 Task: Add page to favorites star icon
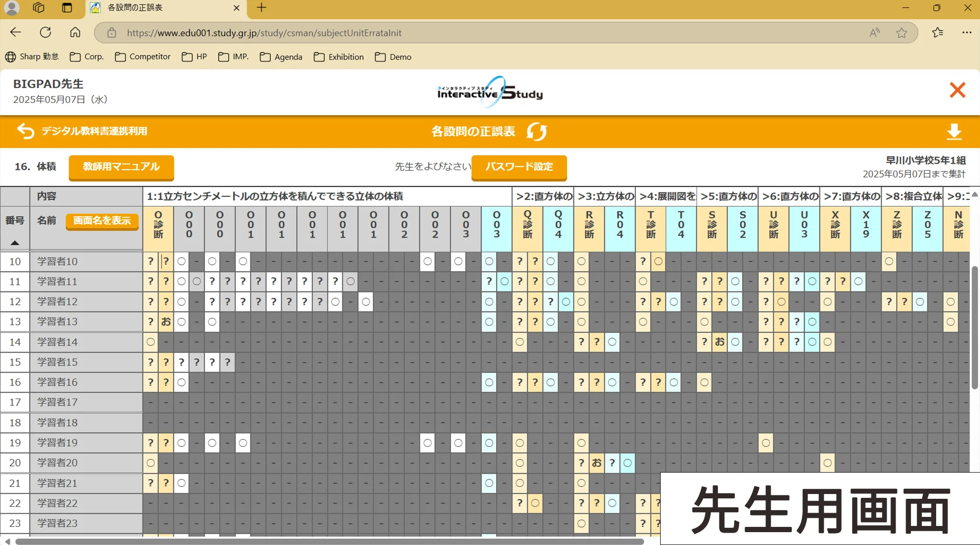pos(901,33)
